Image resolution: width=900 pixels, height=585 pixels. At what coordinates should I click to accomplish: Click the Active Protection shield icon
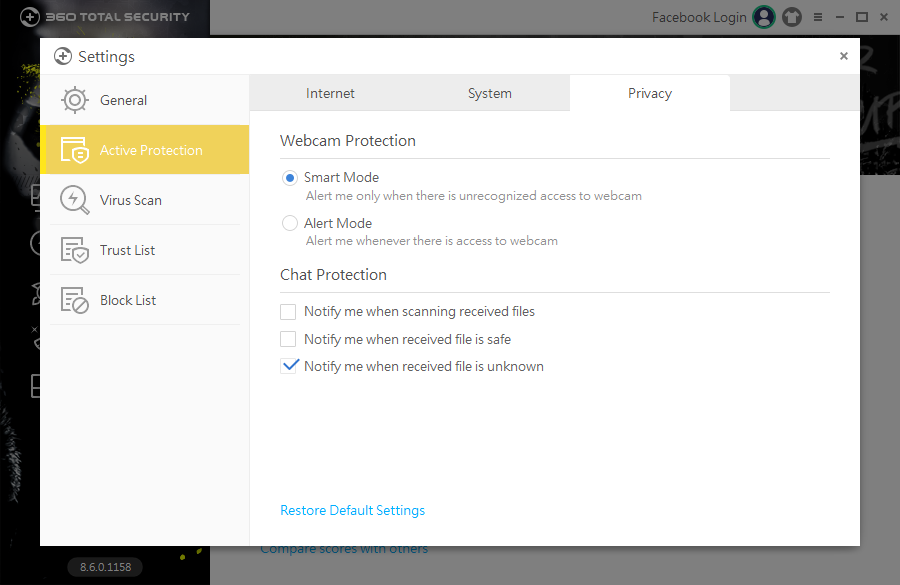point(75,150)
